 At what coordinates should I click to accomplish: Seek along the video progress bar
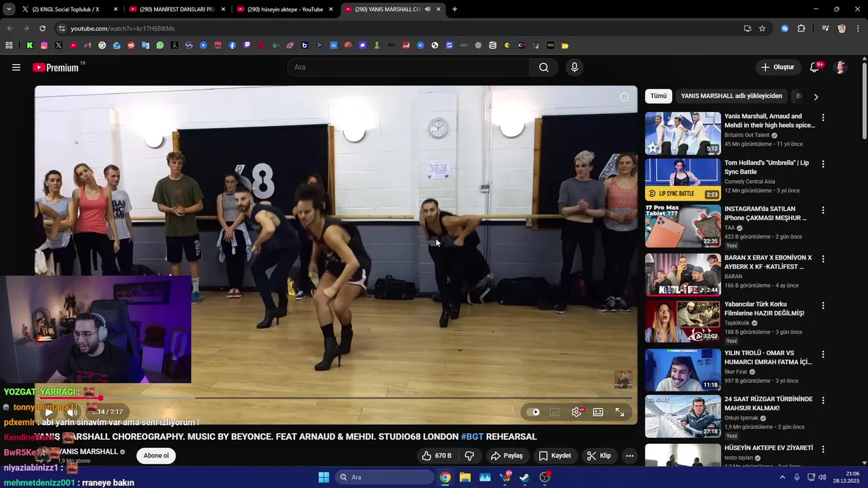pos(336,398)
